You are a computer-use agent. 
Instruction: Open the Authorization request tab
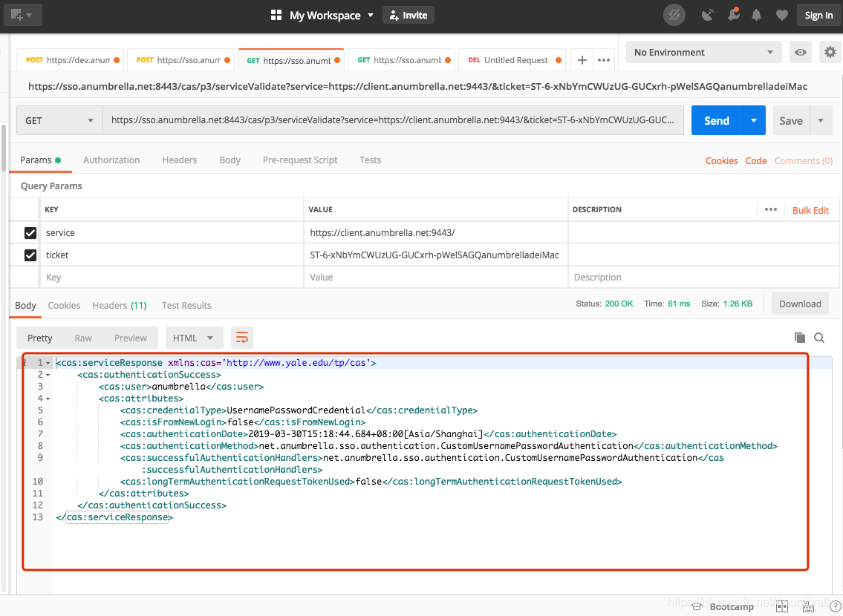pos(111,160)
